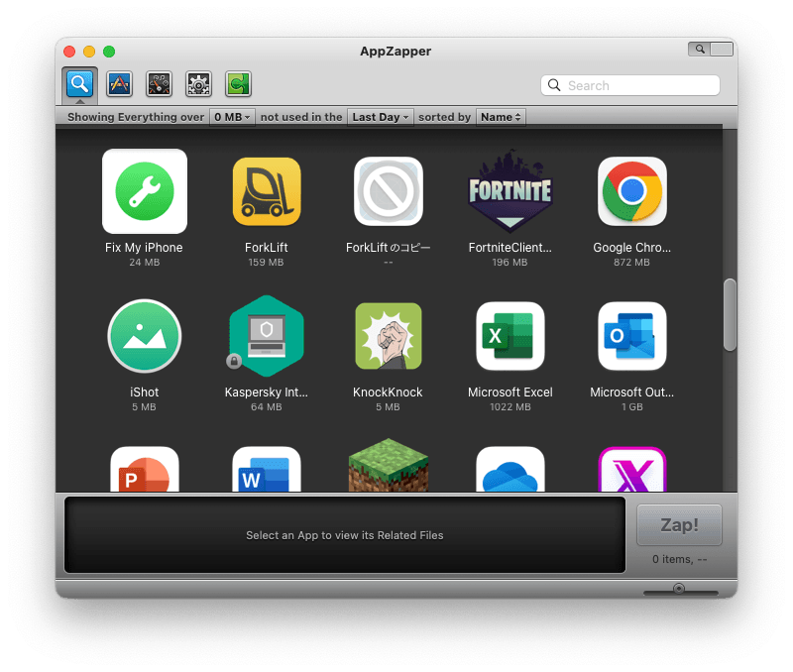Screen dimensions: 793x672
Task: Select Google Chrome in the app grid
Action: 631,191
